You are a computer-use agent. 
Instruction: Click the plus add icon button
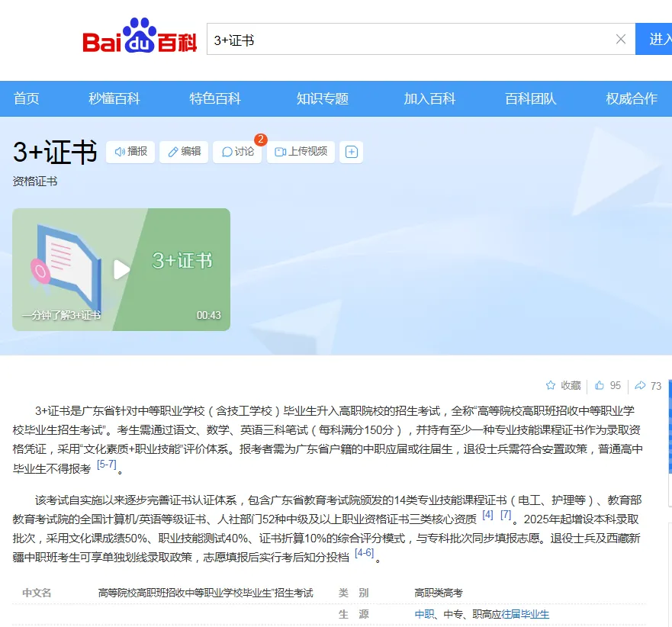pos(352,152)
